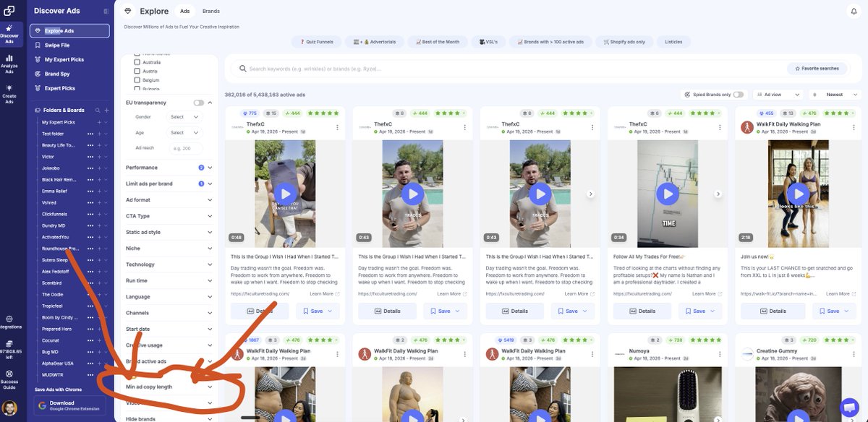Open the AlphaGear USA folder
This screenshot has height=422, width=868.
[x=56, y=363]
